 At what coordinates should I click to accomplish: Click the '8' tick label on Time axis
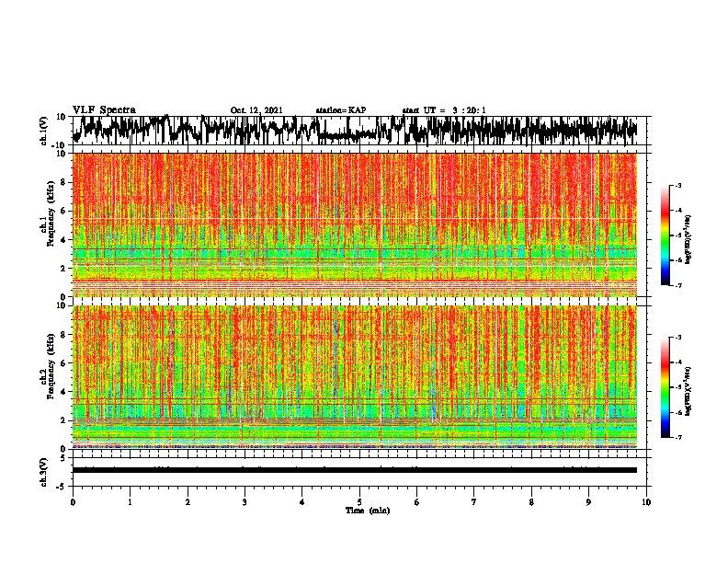[x=531, y=502]
